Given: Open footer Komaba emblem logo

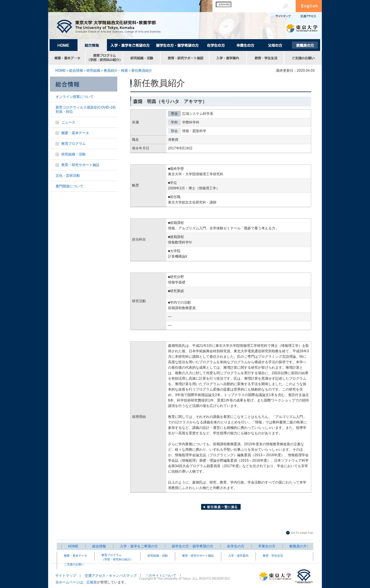Looking at the screenshot, I should click(x=304, y=576).
